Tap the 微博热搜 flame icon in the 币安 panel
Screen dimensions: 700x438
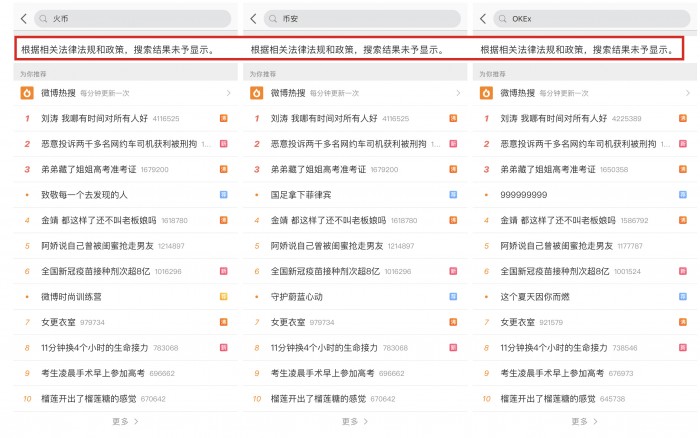click(256, 93)
